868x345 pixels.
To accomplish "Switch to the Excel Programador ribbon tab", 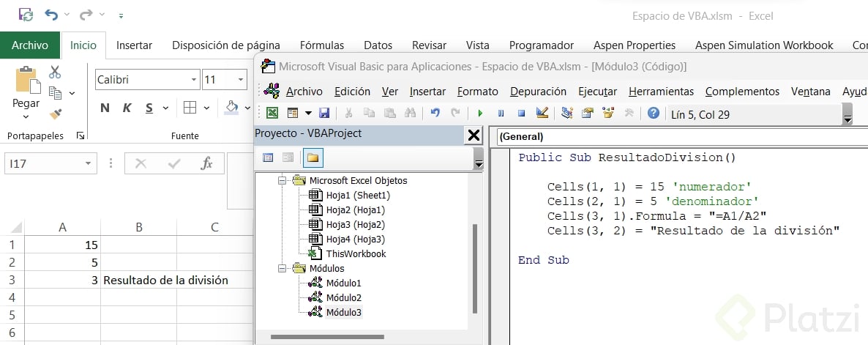I will [542, 45].
